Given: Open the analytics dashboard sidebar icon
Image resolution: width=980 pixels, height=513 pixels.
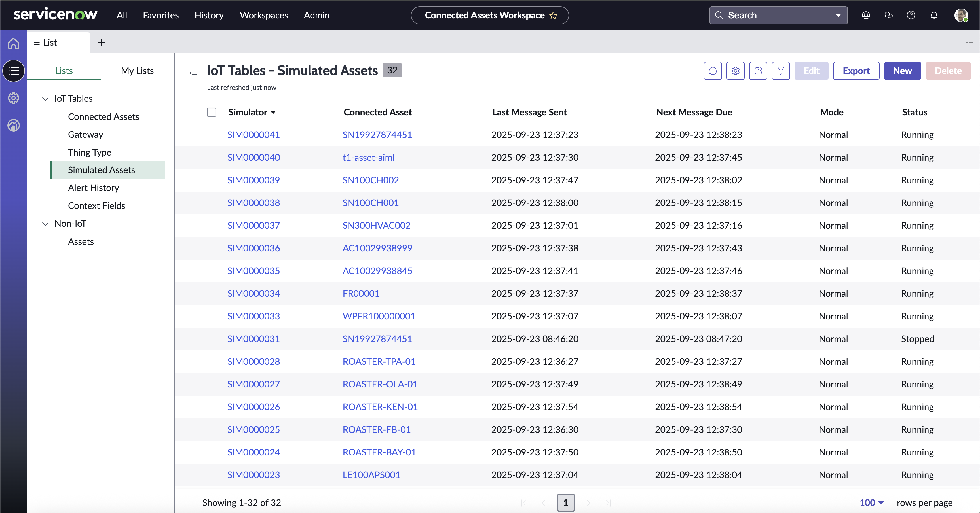Looking at the screenshot, I should tap(14, 125).
